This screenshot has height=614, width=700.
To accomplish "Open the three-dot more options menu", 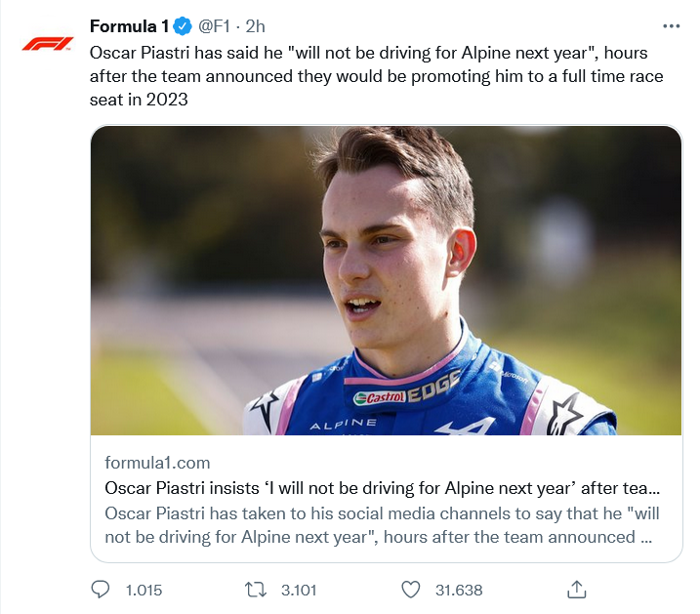I will 670,26.
